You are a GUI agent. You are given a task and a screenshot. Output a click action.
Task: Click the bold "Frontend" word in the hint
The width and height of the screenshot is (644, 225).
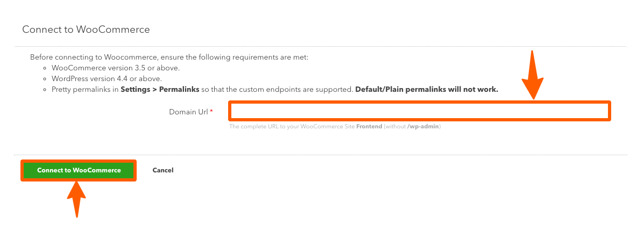pyautogui.click(x=369, y=127)
